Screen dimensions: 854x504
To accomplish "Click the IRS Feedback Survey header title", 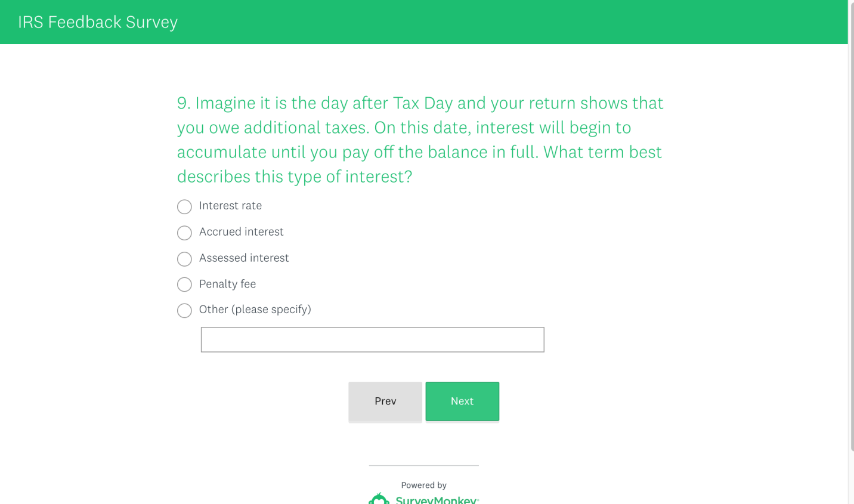I will (x=98, y=22).
